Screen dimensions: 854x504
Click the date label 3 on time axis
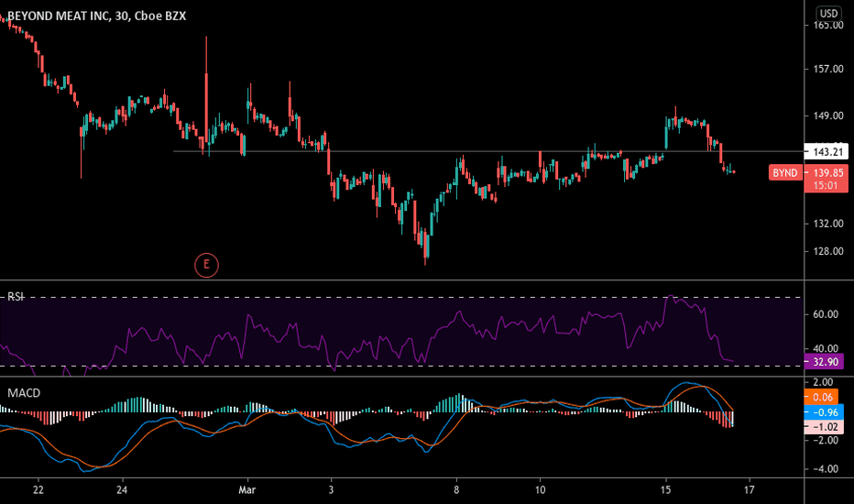tap(331, 490)
